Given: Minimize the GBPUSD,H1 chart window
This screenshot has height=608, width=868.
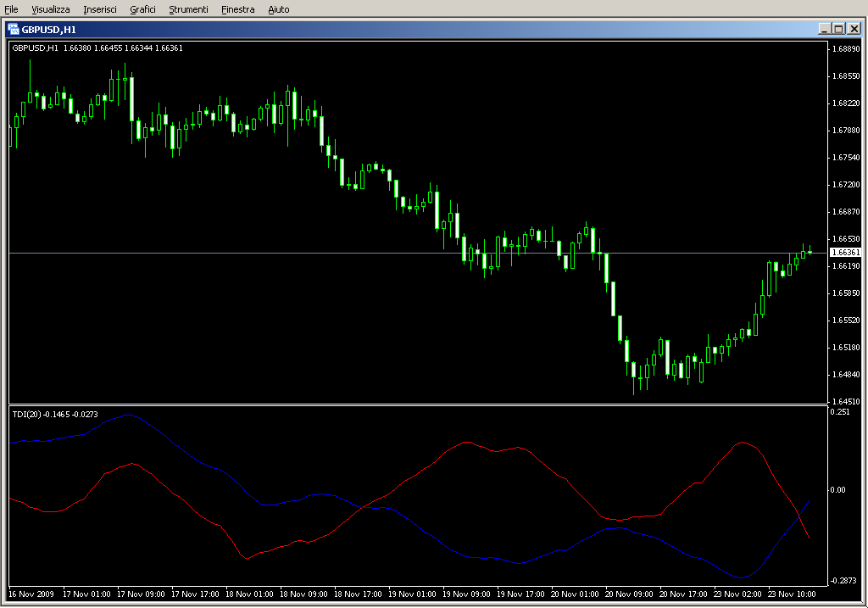Looking at the screenshot, I should (x=824, y=29).
